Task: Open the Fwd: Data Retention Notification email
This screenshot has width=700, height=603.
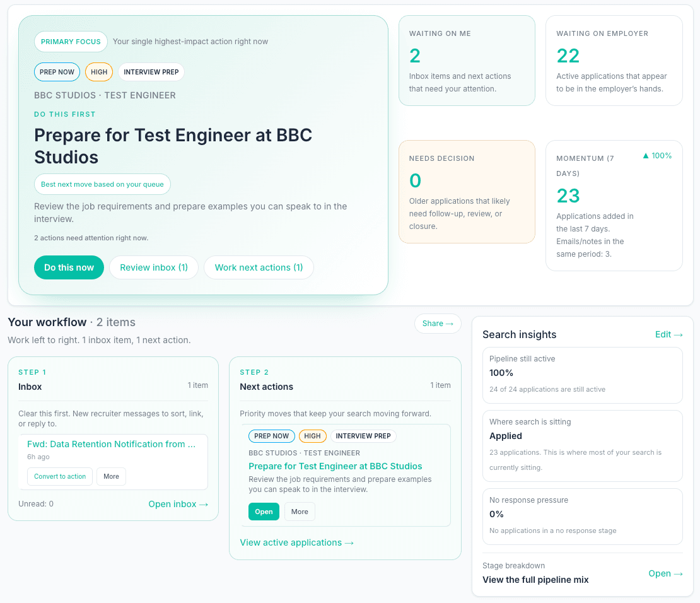Action: pyautogui.click(x=111, y=444)
